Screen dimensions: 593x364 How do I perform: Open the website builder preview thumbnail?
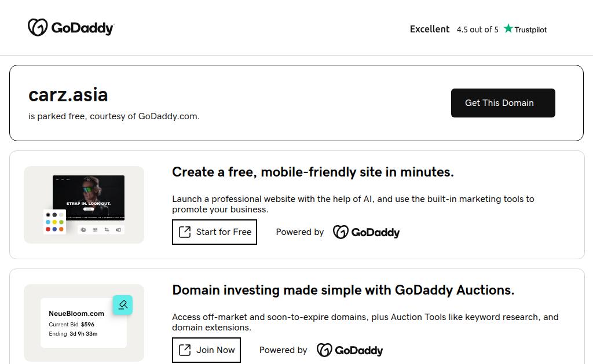point(88,198)
